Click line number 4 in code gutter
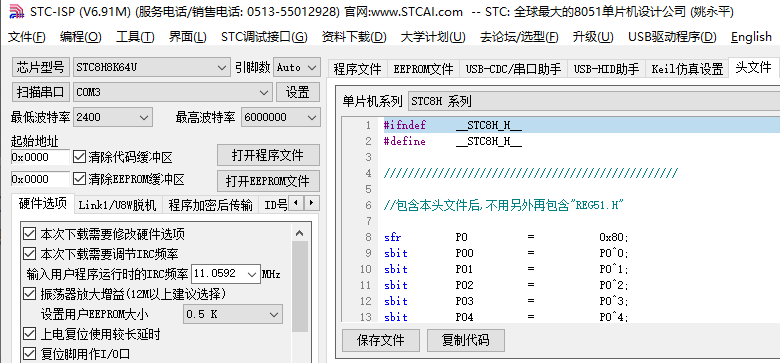The width and height of the screenshot is (780, 363). coord(368,173)
